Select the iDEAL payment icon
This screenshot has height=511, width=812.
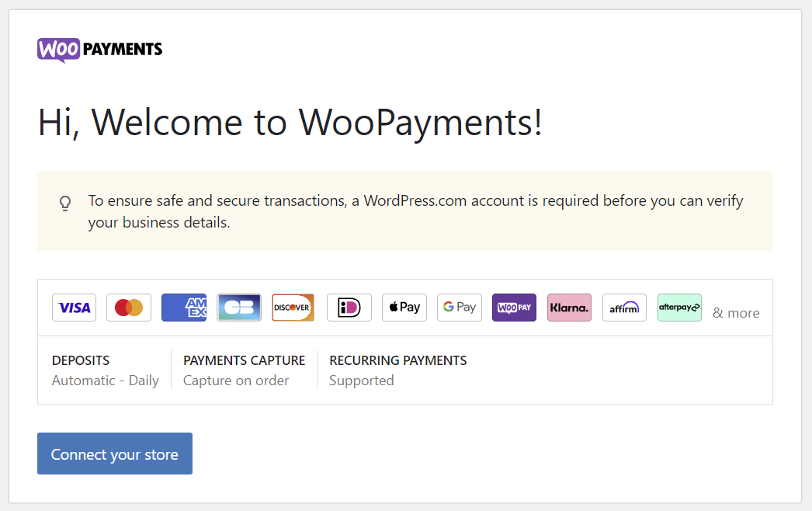[349, 308]
